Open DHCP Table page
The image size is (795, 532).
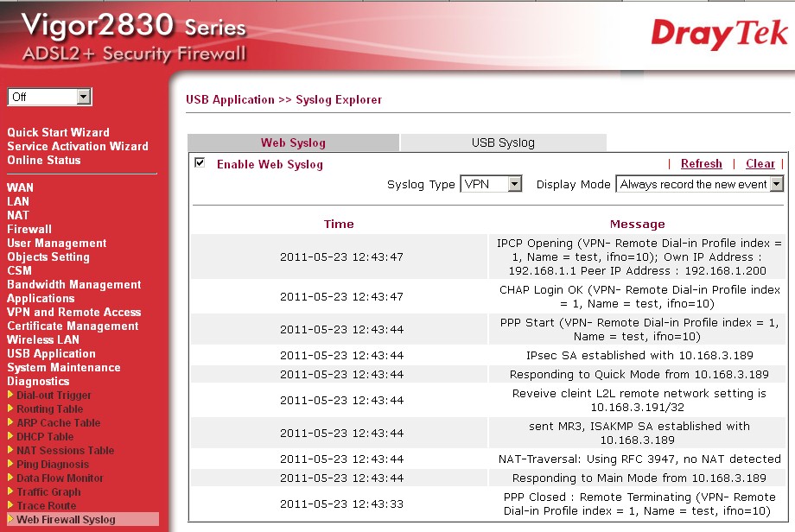coord(45,436)
